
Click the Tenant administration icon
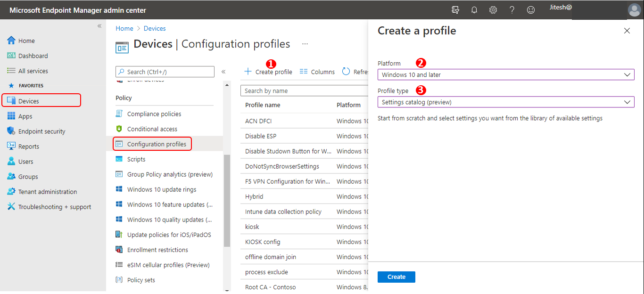point(11,191)
